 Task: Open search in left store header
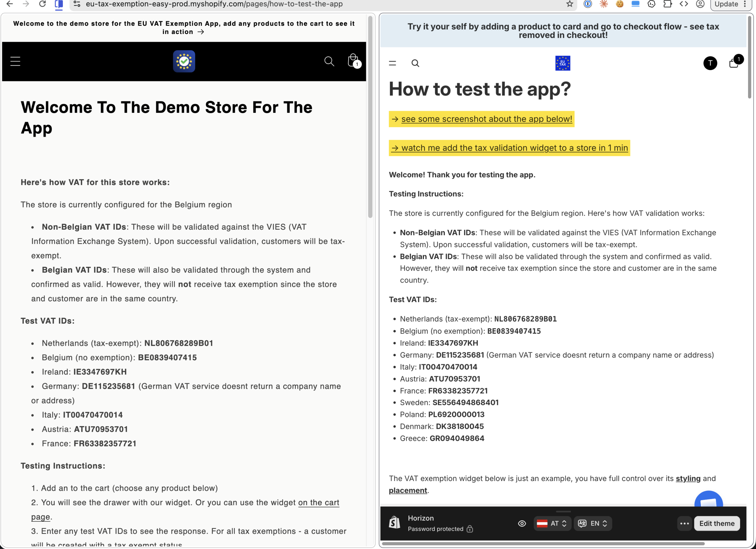tap(329, 61)
